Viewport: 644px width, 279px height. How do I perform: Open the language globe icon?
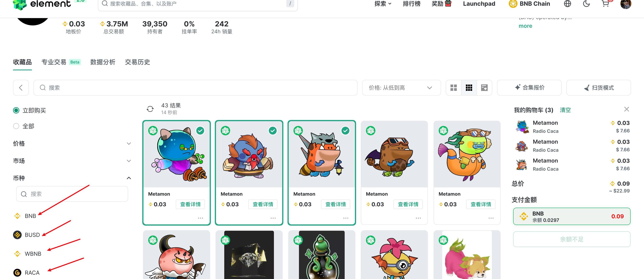pos(567,4)
